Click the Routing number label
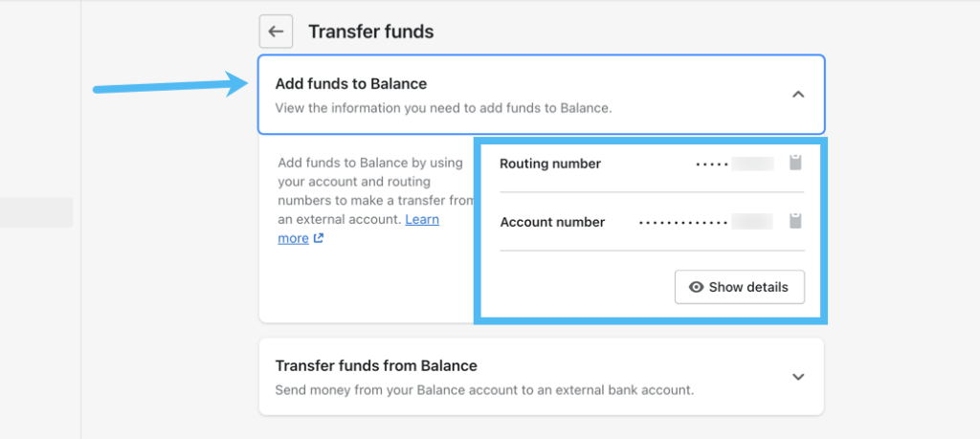This screenshot has width=980, height=439. click(550, 164)
